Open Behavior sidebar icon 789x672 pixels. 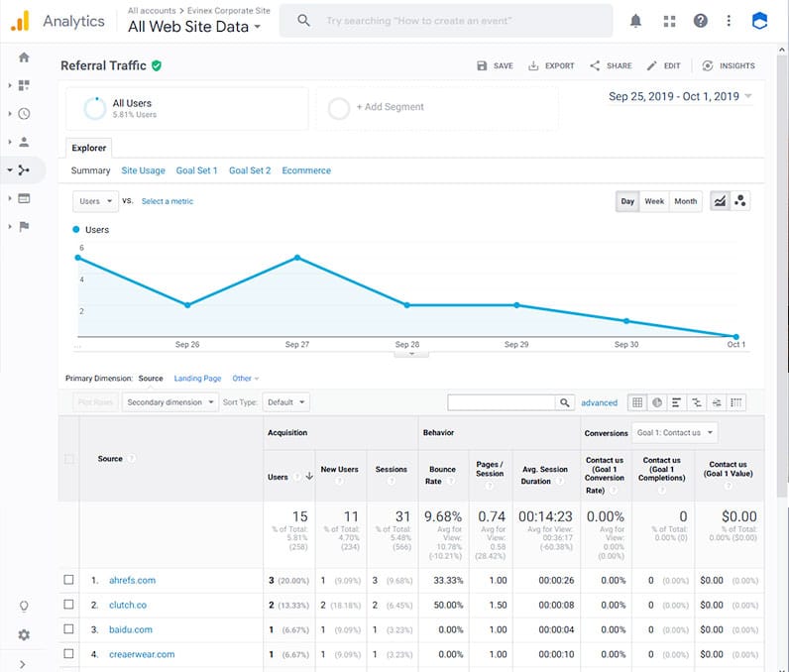(x=24, y=198)
